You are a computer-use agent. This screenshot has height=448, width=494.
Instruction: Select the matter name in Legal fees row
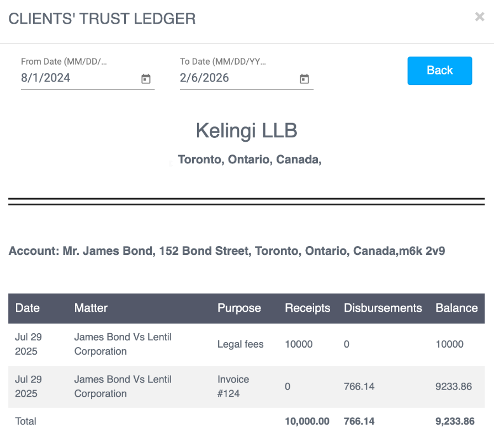pyautogui.click(x=123, y=344)
